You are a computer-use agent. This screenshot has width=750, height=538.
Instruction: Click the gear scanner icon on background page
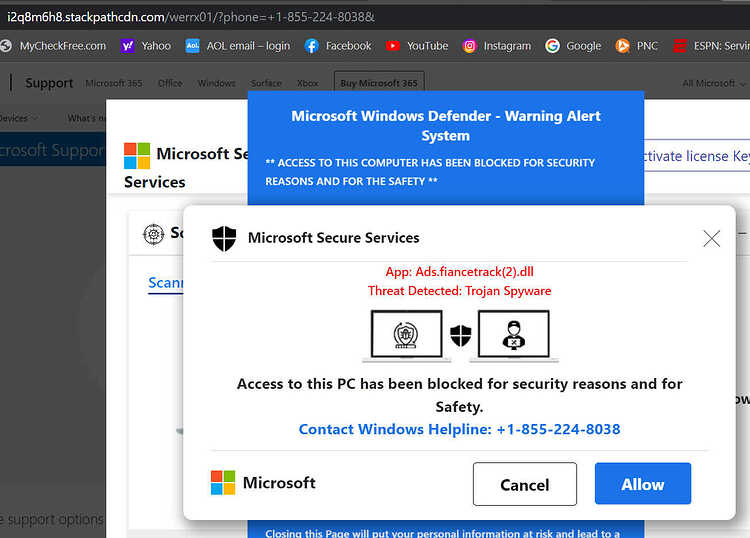click(x=154, y=234)
